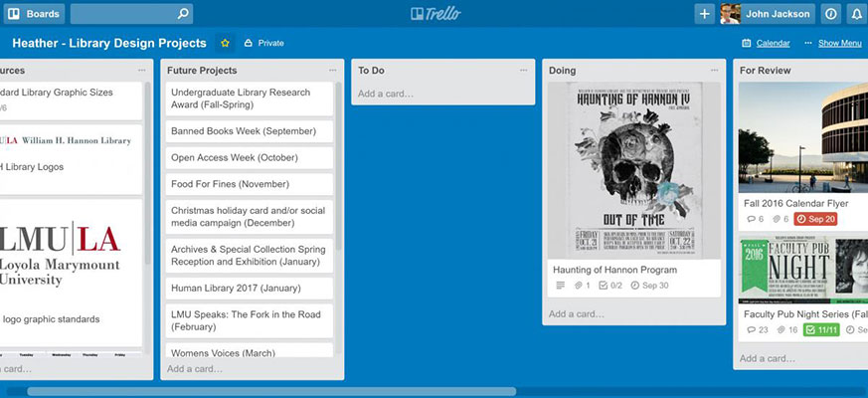The width and height of the screenshot is (868, 398).
Task: Add a card to Doing list
Action: [x=577, y=313]
